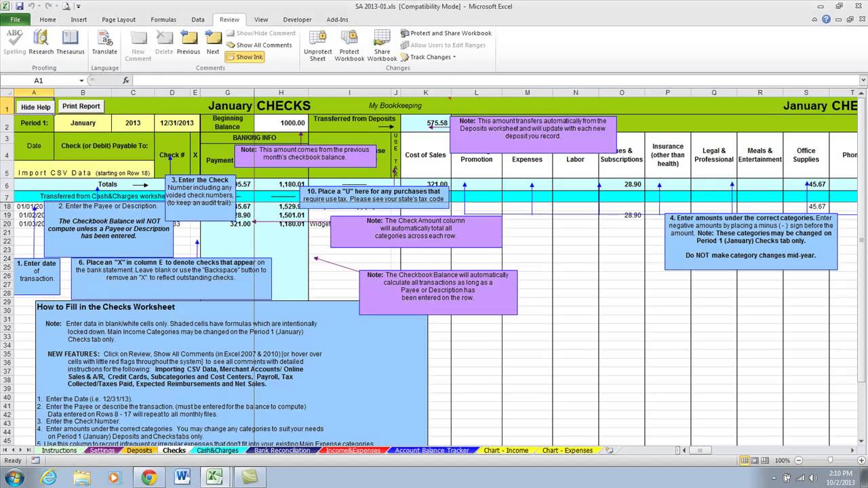868x488 pixels.
Task: Click inside the formula bar
Action: click(x=271, y=80)
